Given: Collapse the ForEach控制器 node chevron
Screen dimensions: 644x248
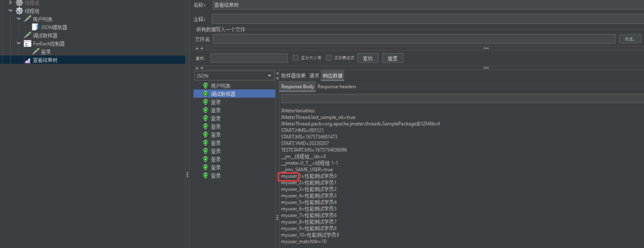Looking at the screenshot, I should tap(18, 44).
